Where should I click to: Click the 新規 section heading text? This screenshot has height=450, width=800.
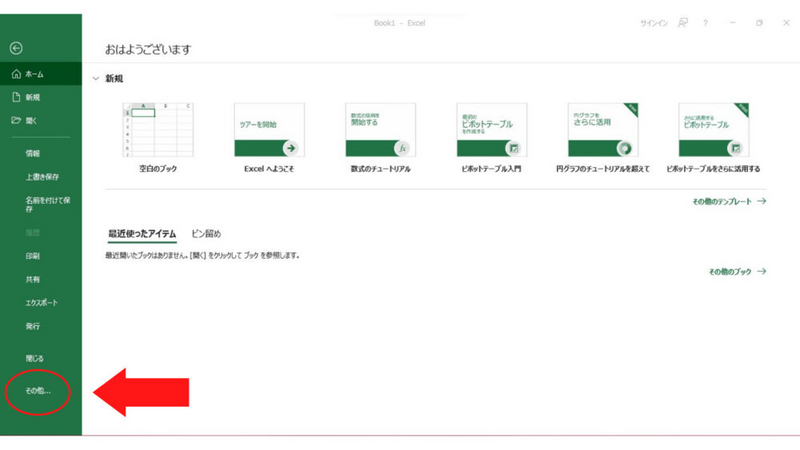(114, 79)
